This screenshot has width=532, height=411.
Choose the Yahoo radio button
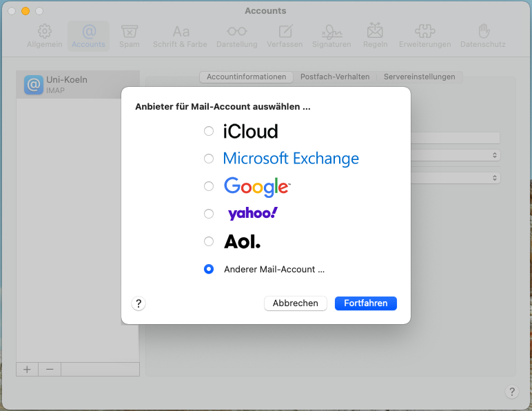click(209, 214)
